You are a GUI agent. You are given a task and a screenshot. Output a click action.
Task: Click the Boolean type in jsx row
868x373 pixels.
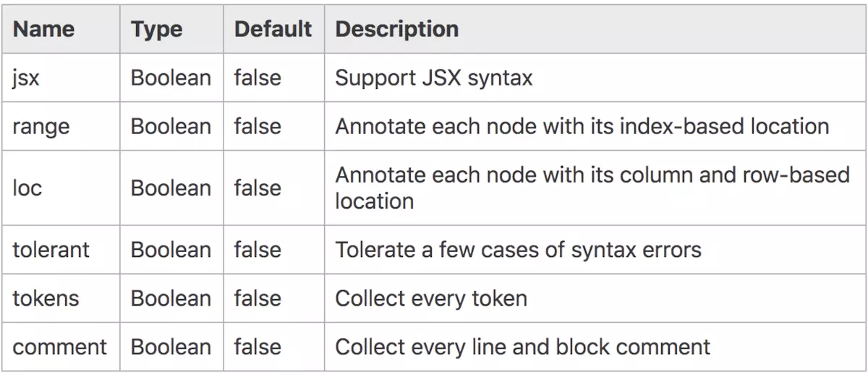[171, 77]
